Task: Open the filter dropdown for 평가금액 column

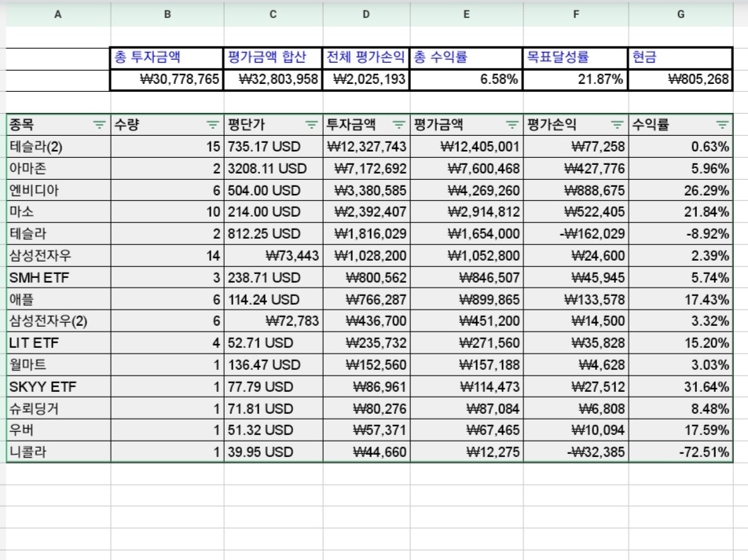Action: pyautogui.click(x=511, y=125)
